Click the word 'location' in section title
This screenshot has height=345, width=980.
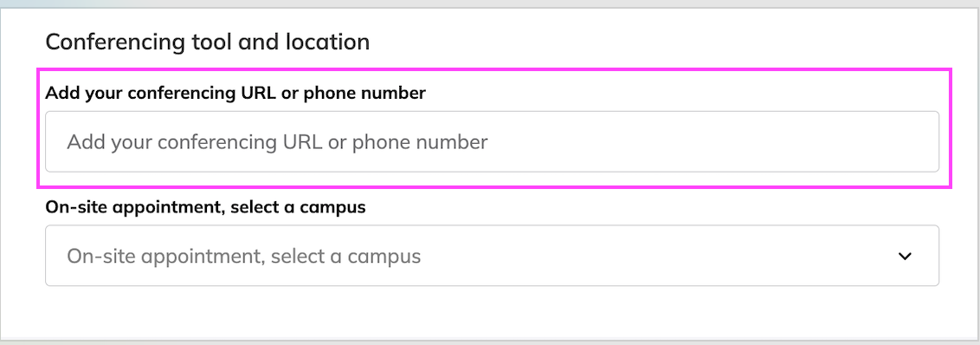click(327, 42)
